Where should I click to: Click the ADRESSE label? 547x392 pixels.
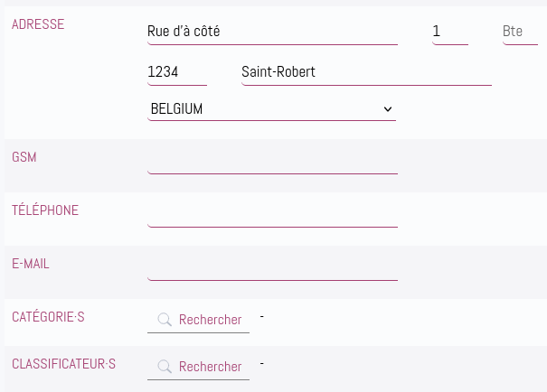[x=38, y=24]
